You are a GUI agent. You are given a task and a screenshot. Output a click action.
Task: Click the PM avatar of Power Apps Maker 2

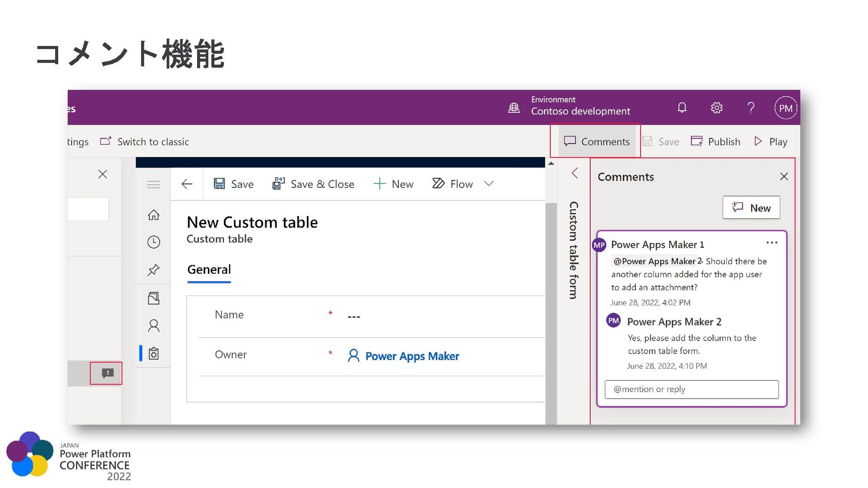click(613, 321)
